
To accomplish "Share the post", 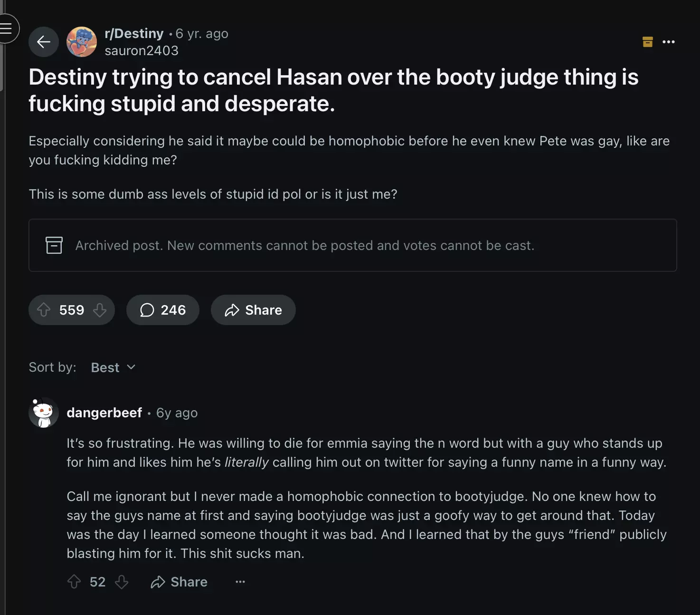I will [253, 310].
